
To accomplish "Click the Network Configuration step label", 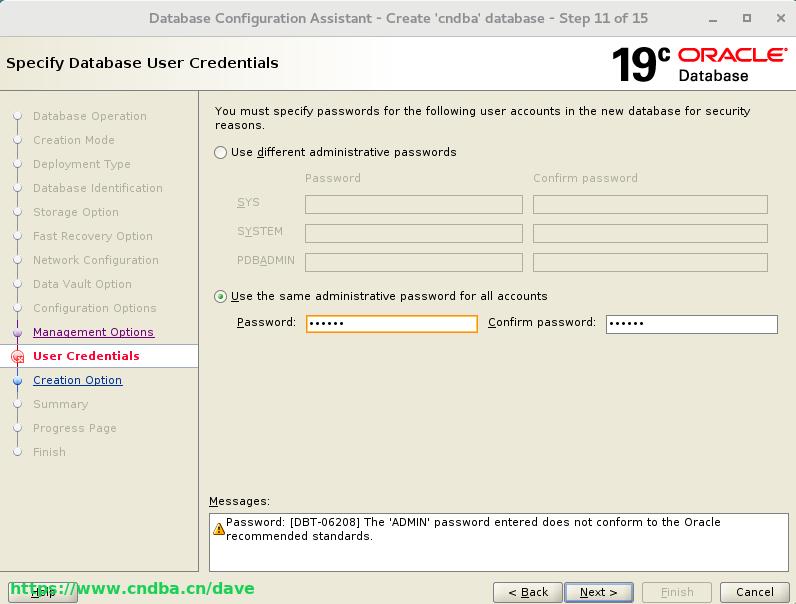I will [96, 260].
